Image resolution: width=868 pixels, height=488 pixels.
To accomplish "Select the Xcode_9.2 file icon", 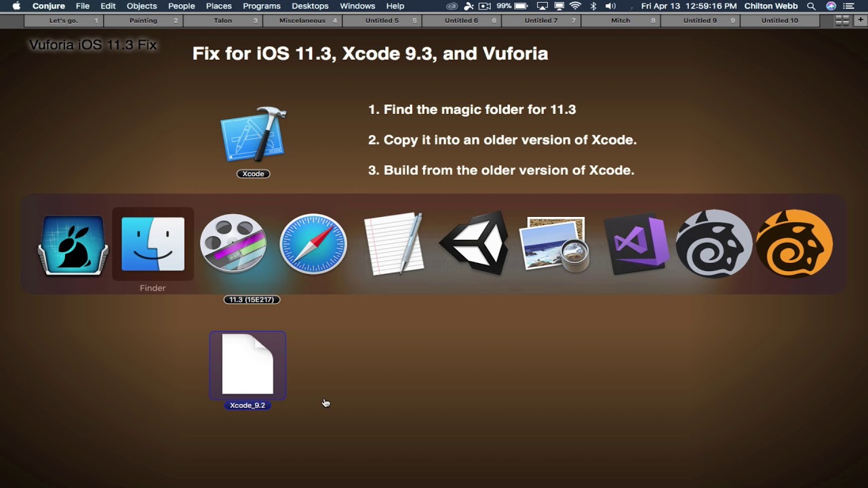I will (x=248, y=365).
